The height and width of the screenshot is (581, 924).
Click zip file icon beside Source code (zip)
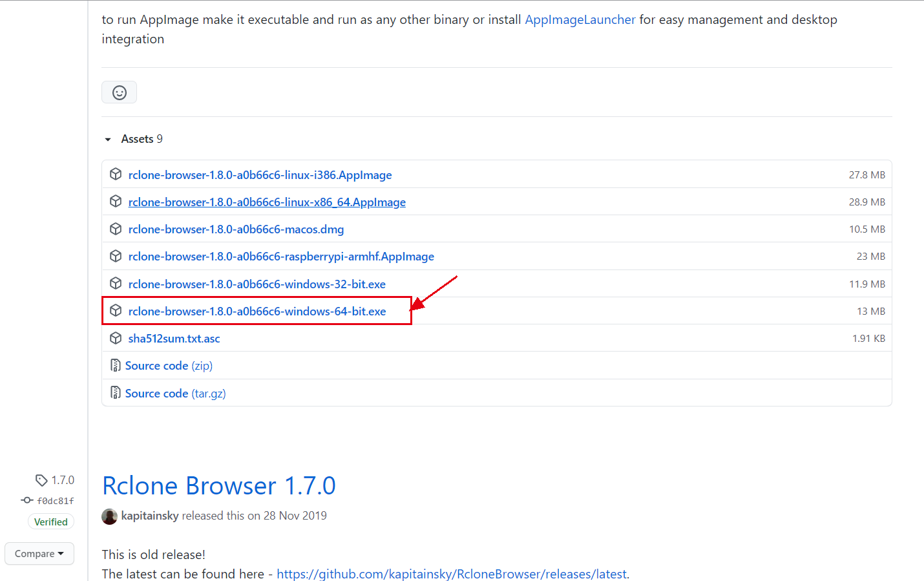tap(116, 365)
